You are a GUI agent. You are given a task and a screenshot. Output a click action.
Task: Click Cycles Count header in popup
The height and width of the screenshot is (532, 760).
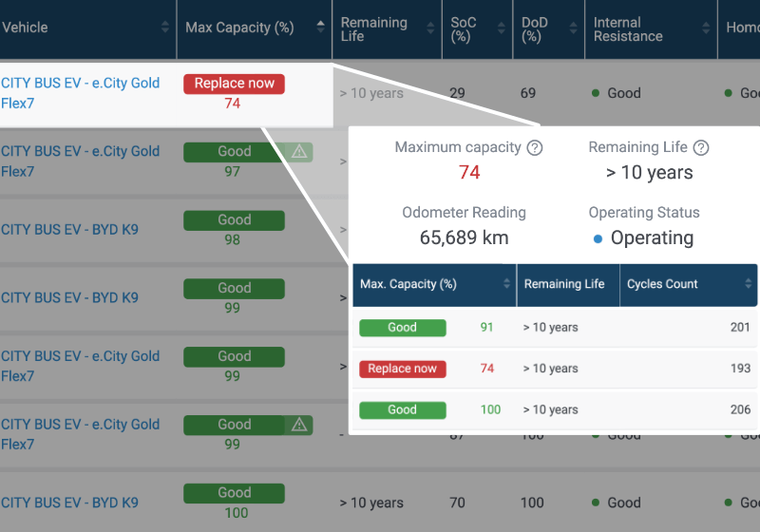662,284
